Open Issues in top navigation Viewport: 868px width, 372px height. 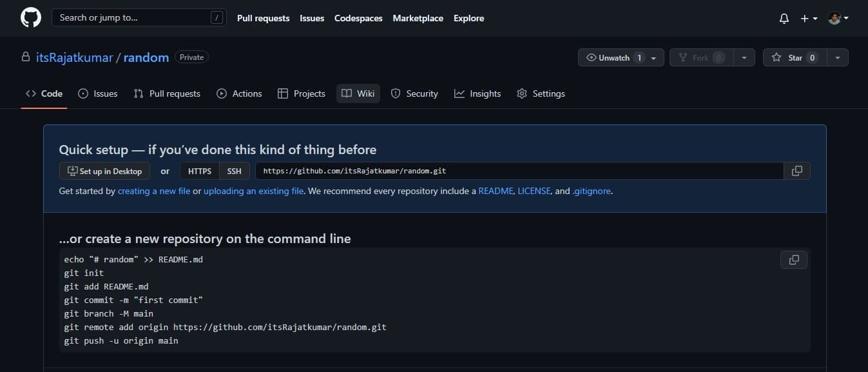click(312, 18)
